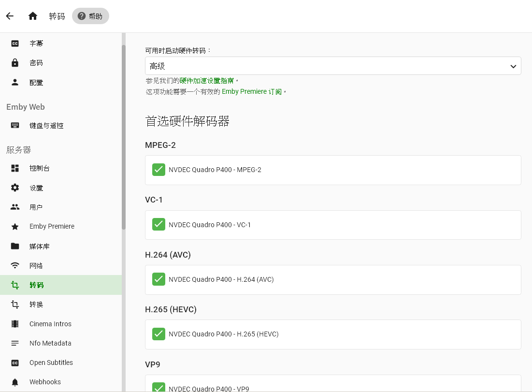Click the 网络 wifi icon
This screenshot has height=392, width=532.
click(15, 265)
